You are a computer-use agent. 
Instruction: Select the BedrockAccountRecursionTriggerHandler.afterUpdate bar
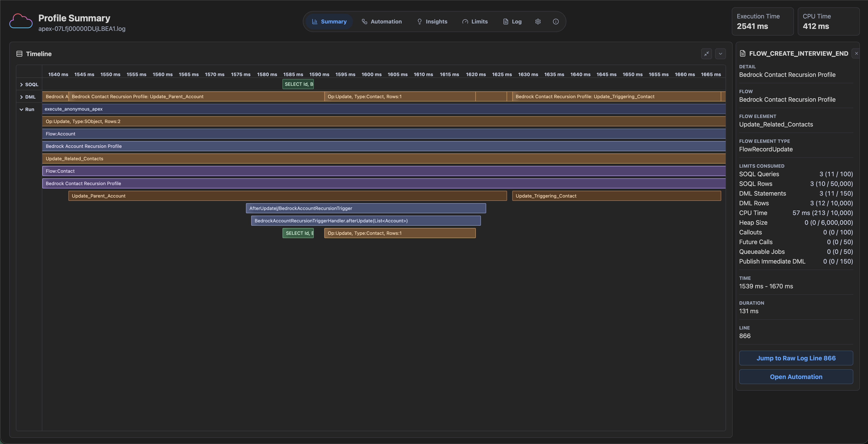point(366,221)
